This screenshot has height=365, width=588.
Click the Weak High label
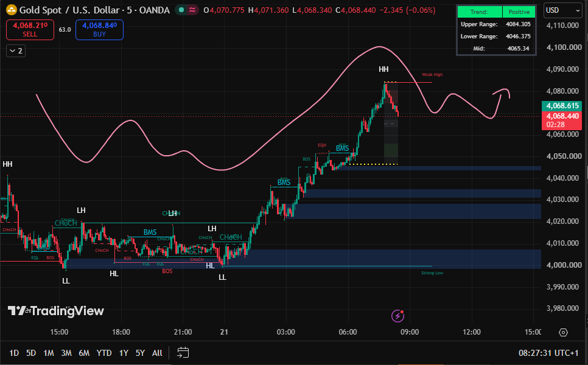432,75
